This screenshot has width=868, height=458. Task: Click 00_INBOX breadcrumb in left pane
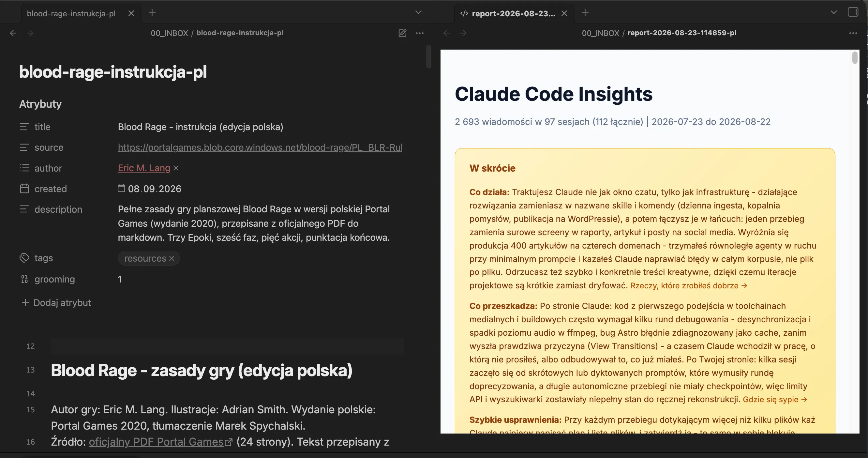click(169, 33)
